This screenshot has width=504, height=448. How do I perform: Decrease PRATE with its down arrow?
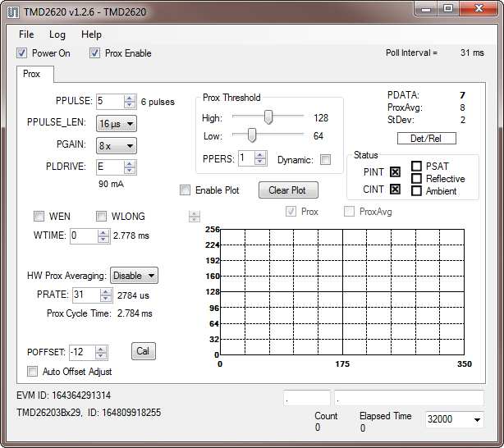pyautogui.click(x=106, y=298)
